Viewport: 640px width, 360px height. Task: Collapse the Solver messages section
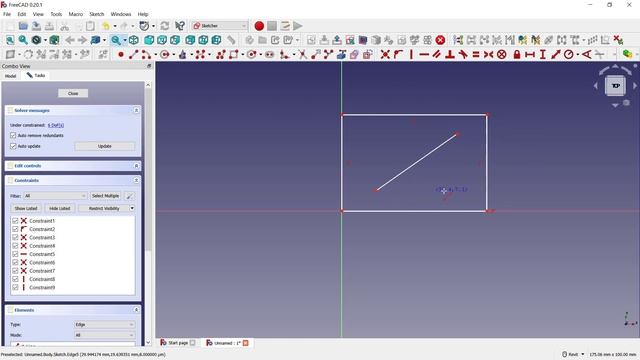click(x=136, y=110)
